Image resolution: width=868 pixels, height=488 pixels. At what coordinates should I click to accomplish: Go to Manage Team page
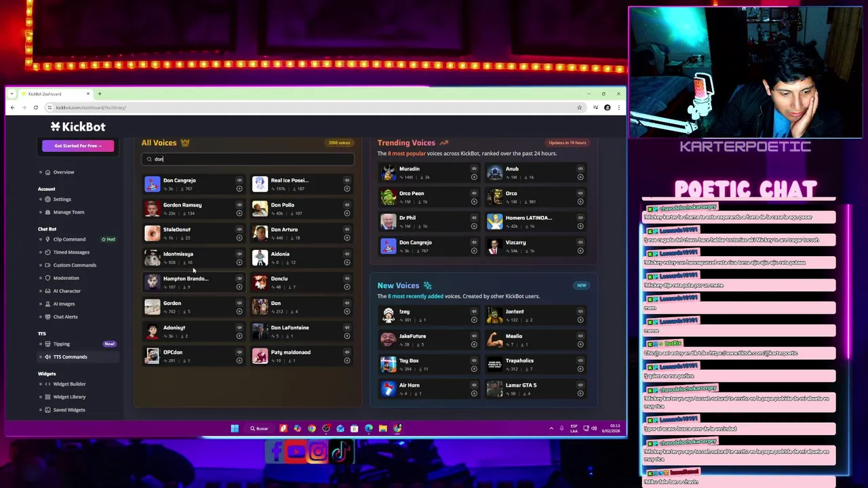68,212
